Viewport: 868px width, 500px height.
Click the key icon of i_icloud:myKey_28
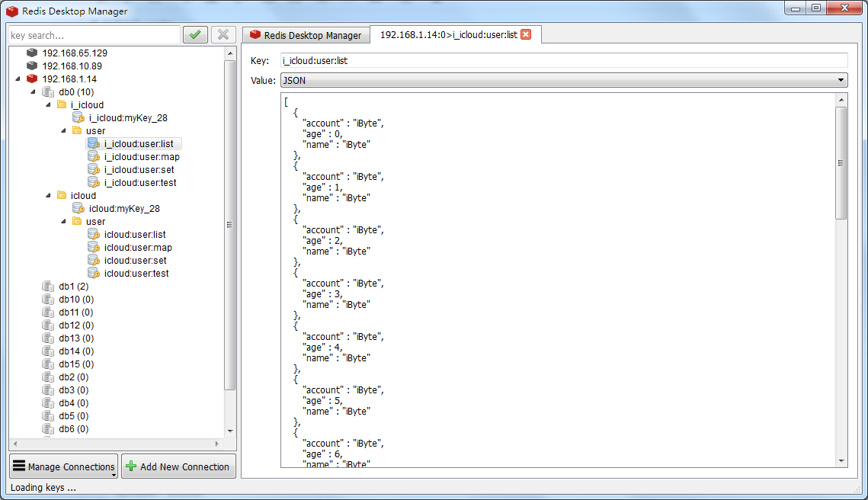pos(78,117)
